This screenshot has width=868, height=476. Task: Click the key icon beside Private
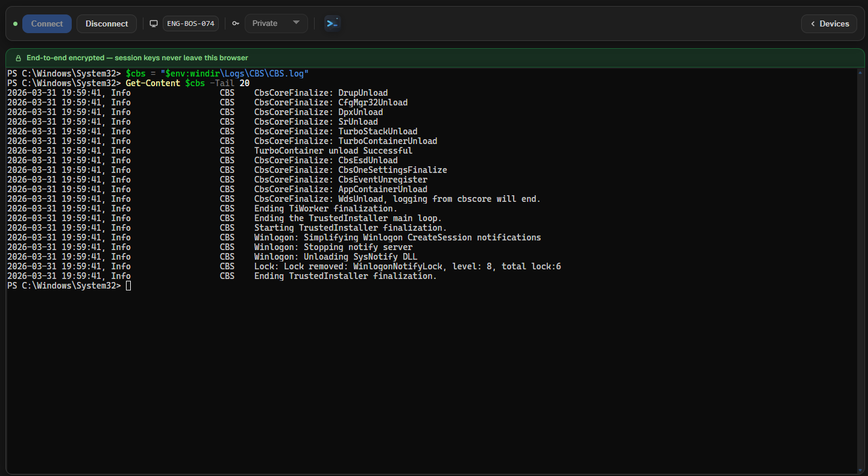pyautogui.click(x=236, y=24)
